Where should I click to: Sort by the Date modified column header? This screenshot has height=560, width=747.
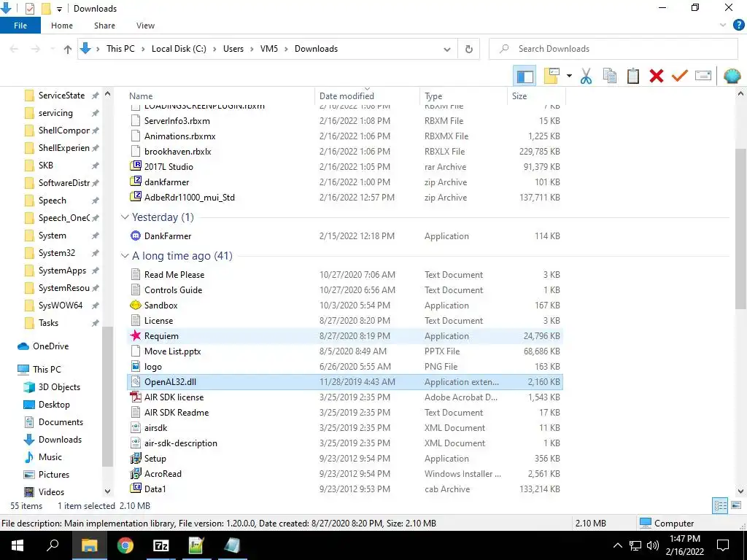[367, 96]
